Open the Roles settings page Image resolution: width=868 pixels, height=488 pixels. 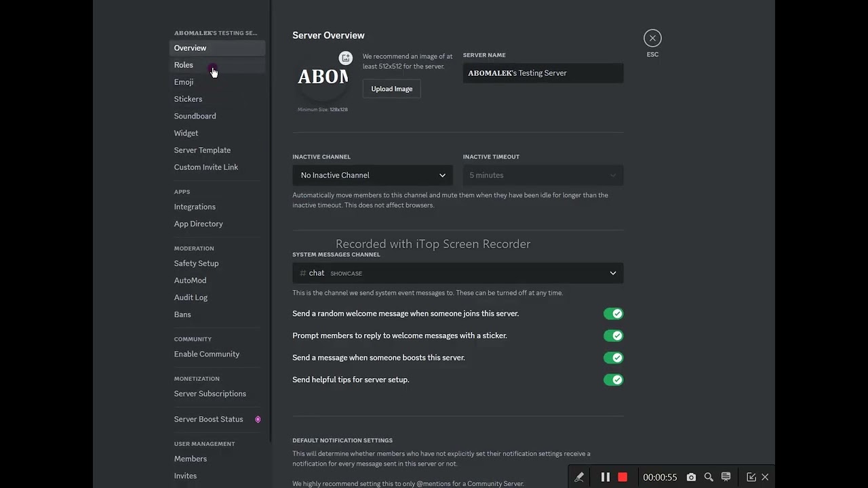coord(184,65)
